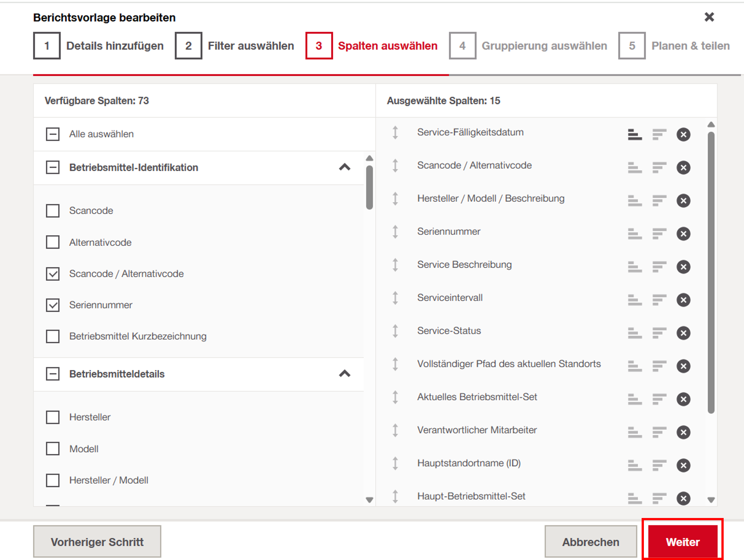Enable the Hersteller / Modell checkbox

click(x=53, y=480)
